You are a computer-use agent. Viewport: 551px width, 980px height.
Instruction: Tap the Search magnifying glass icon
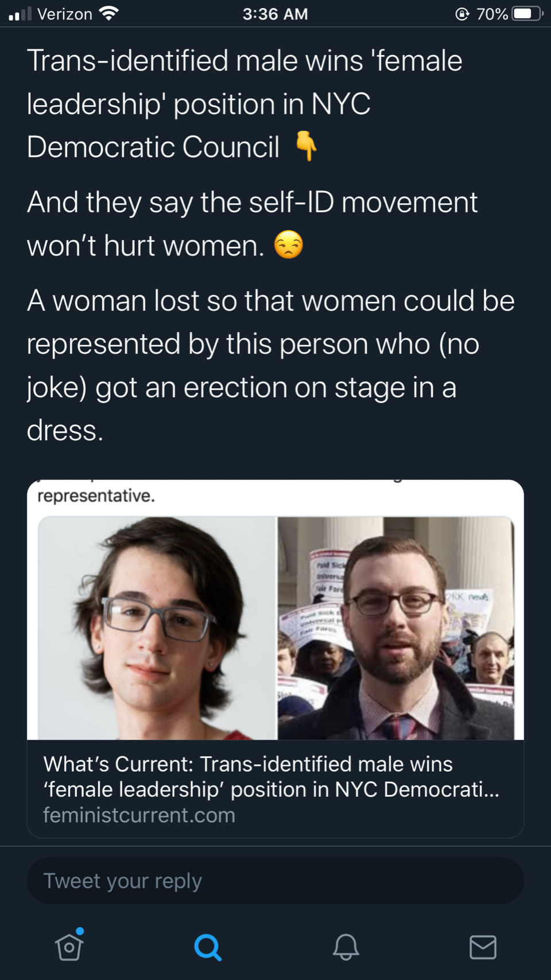click(x=207, y=947)
